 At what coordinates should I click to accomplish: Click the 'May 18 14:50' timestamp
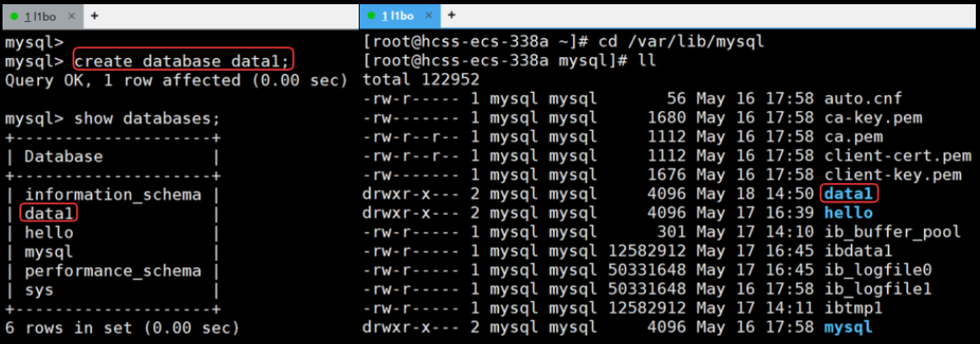(755, 194)
